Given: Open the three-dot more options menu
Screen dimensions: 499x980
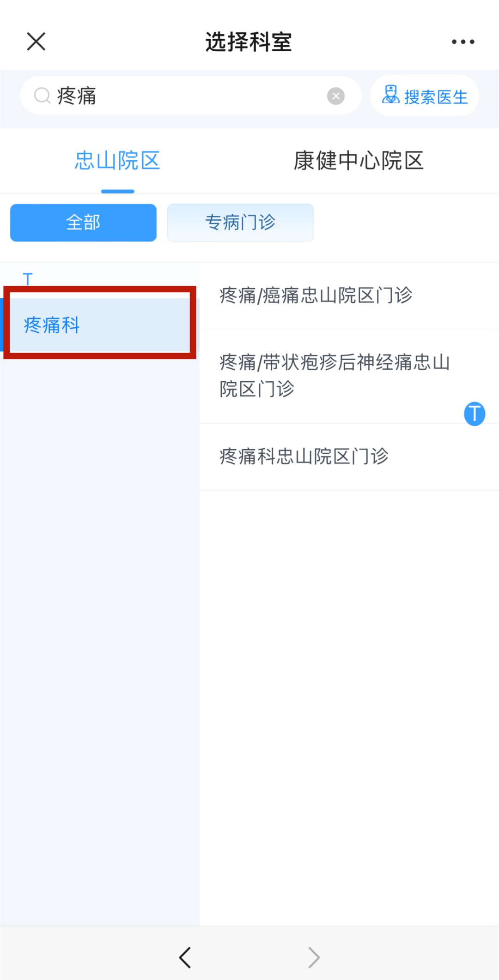Looking at the screenshot, I should click(x=463, y=42).
